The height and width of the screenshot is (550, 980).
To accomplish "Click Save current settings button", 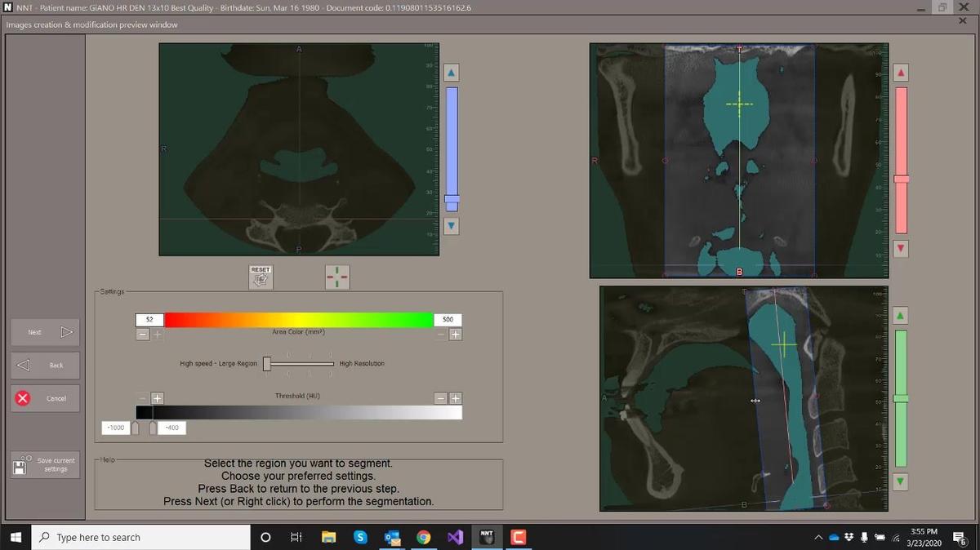I will 46,465.
